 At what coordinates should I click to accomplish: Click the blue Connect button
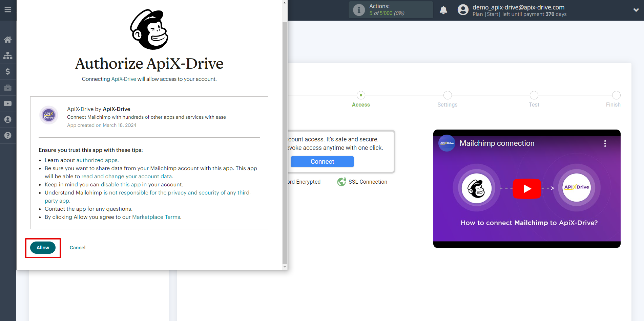[x=322, y=162]
